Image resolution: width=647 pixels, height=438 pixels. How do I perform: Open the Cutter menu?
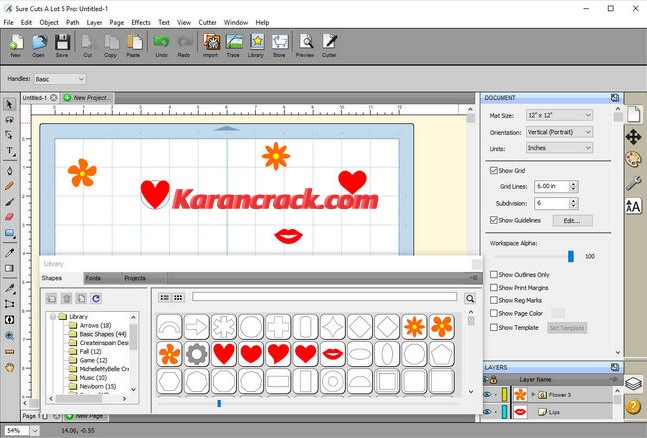[x=208, y=22]
